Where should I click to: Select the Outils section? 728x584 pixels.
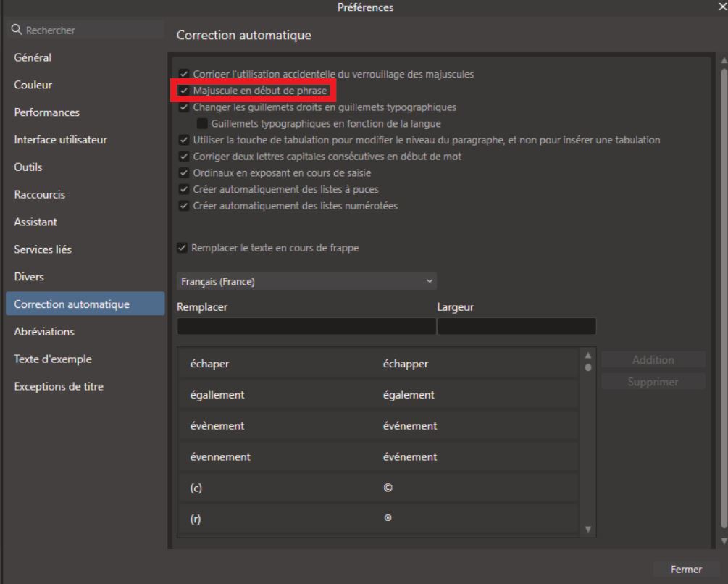point(28,167)
